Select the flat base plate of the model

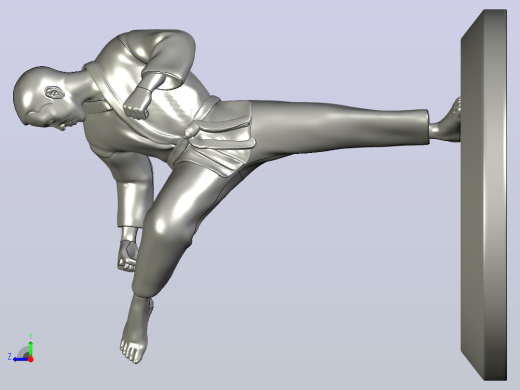click(x=484, y=195)
